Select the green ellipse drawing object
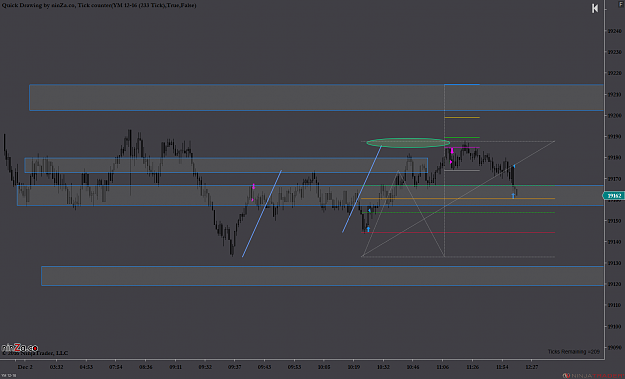This screenshot has height=379, width=625. 408,143
